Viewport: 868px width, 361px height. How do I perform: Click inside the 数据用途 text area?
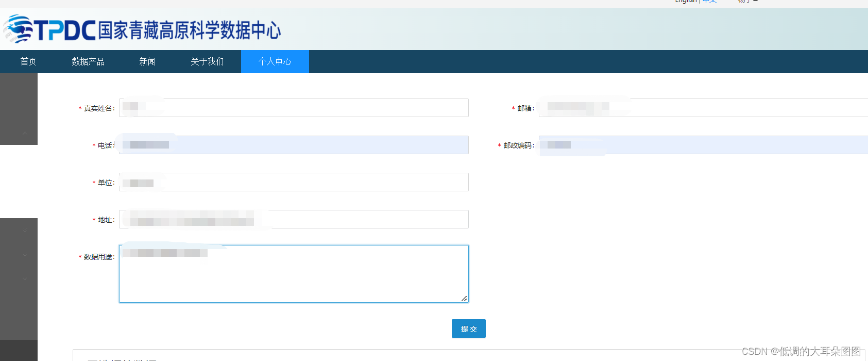(294, 274)
